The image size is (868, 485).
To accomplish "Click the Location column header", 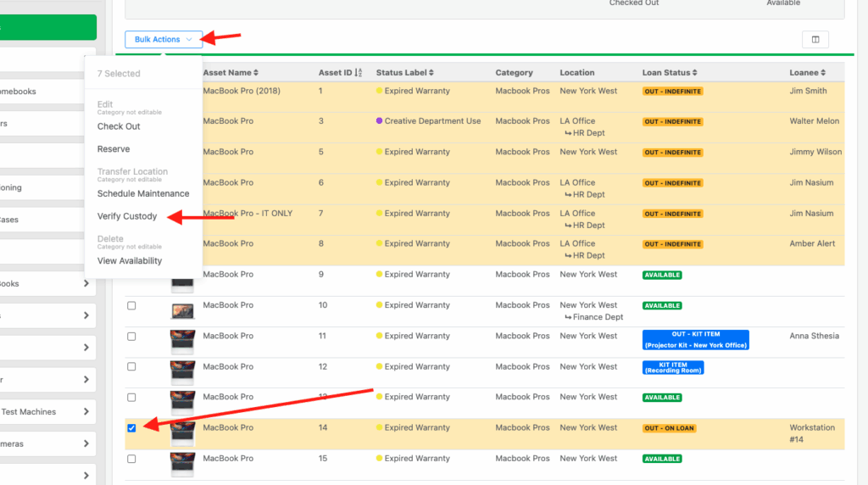I will click(x=576, y=73).
